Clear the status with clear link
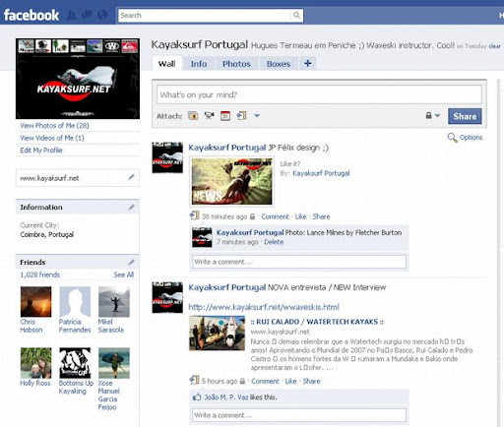The image size is (504, 427). click(x=495, y=46)
